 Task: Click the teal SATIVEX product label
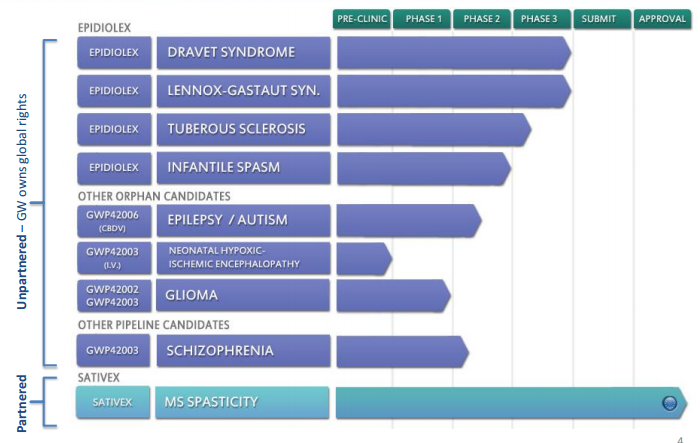[113, 402]
